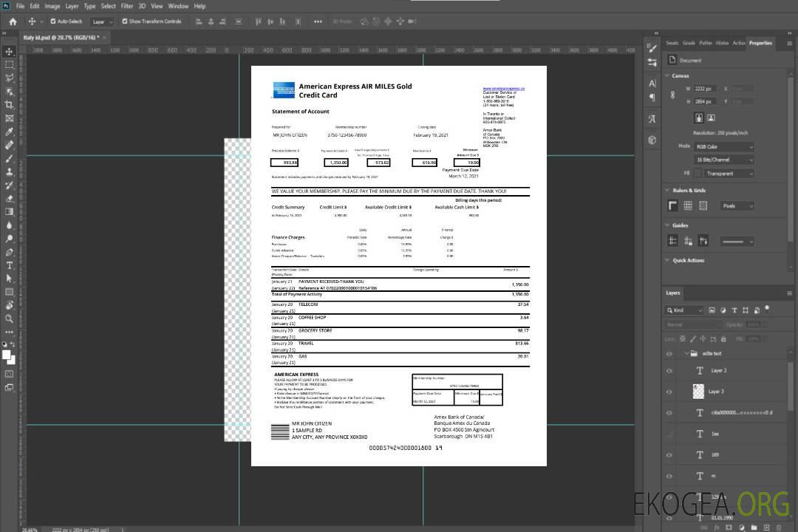
Task: Click the link width and height chain icon
Action: [x=673, y=95]
